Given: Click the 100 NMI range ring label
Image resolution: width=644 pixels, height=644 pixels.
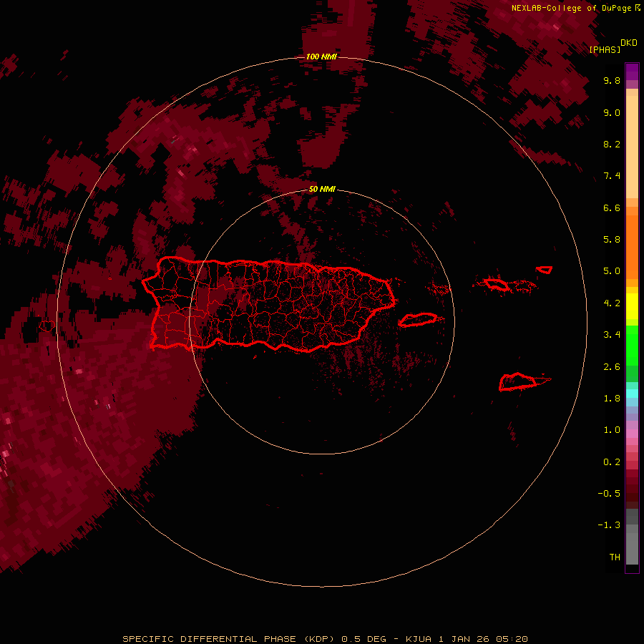Looking at the screenshot, I should [321, 57].
